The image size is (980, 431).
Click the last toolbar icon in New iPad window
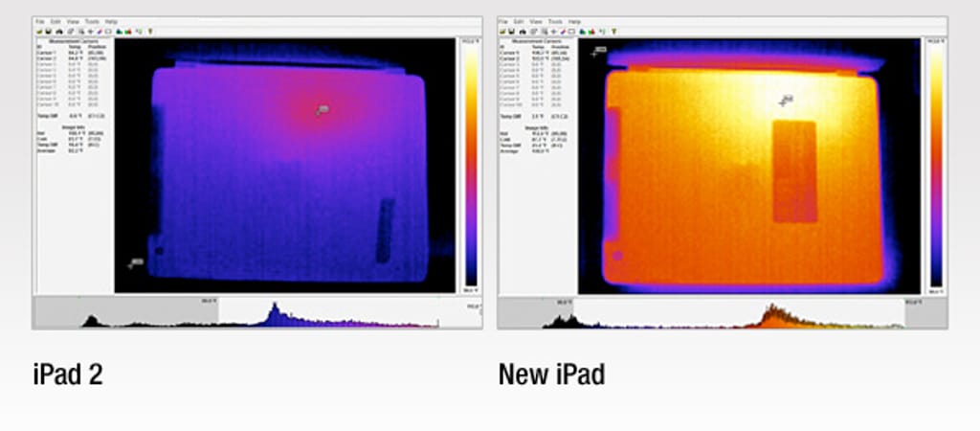[614, 32]
